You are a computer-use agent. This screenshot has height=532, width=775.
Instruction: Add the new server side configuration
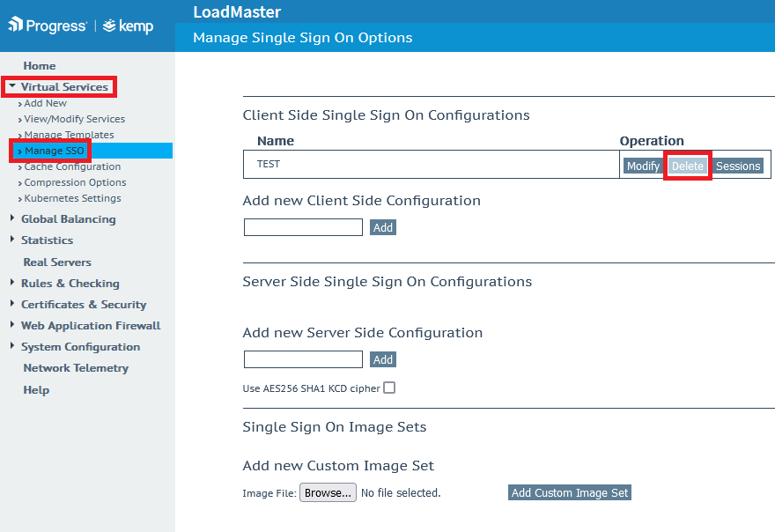coord(383,359)
